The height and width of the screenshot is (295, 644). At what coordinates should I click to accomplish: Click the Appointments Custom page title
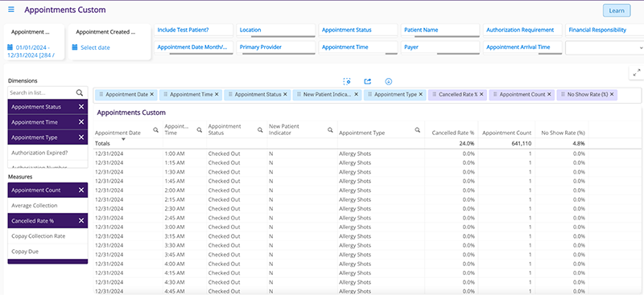pyautogui.click(x=65, y=10)
